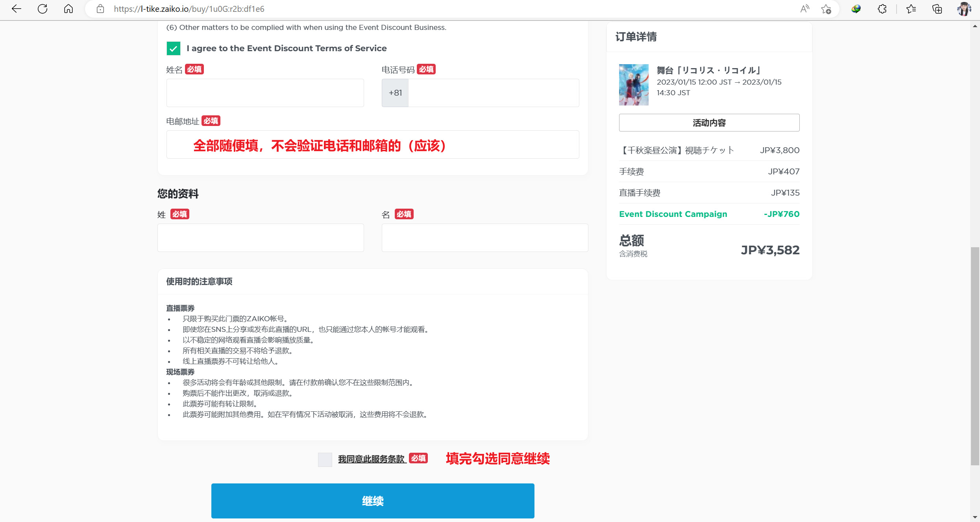Go to the browser home page icon
Screen dimensions: 980x522
pos(68,9)
